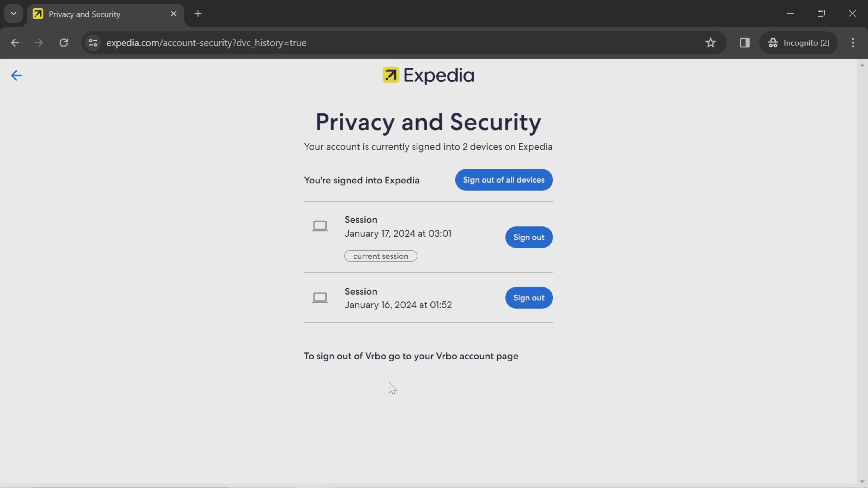Sign out January 16 session
Viewport: 868px width, 488px height.
pyautogui.click(x=529, y=297)
